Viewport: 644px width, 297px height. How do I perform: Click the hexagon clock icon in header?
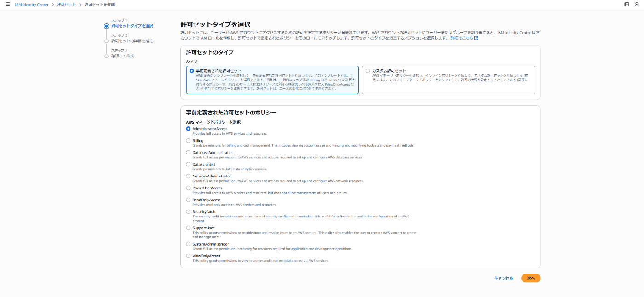[636, 4]
